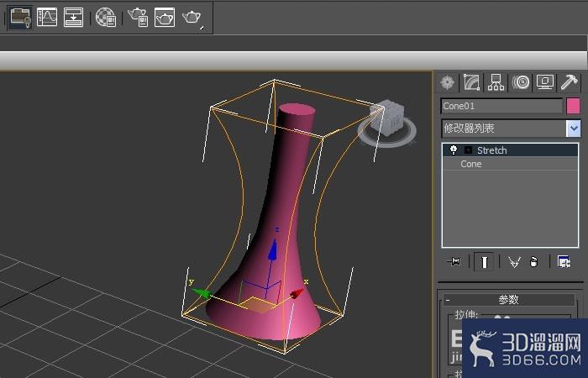Open the 修改器列表 modifier list dropdown
This screenshot has width=588, height=378.
[x=574, y=129]
